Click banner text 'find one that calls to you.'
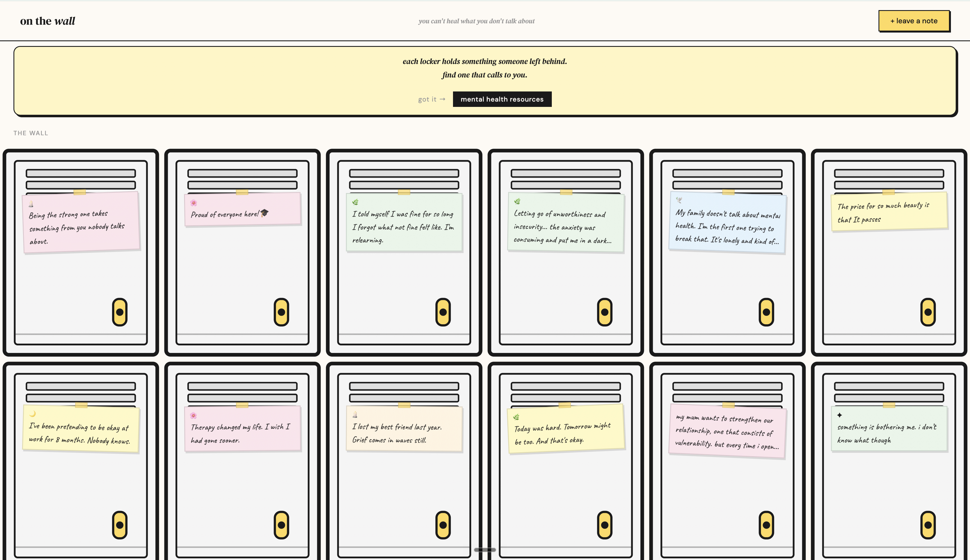The height and width of the screenshot is (560, 970). pyautogui.click(x=485, y=75)
